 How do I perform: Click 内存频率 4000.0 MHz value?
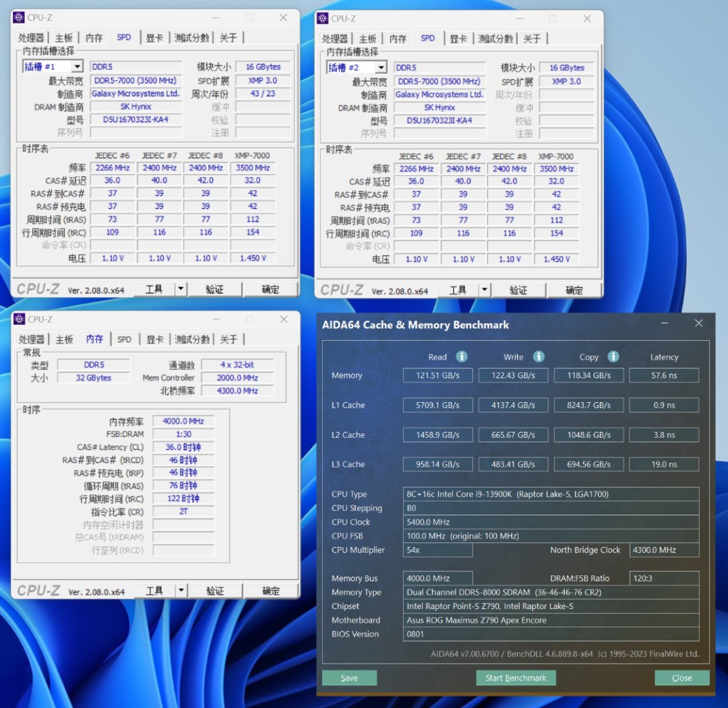click(183, 421)
